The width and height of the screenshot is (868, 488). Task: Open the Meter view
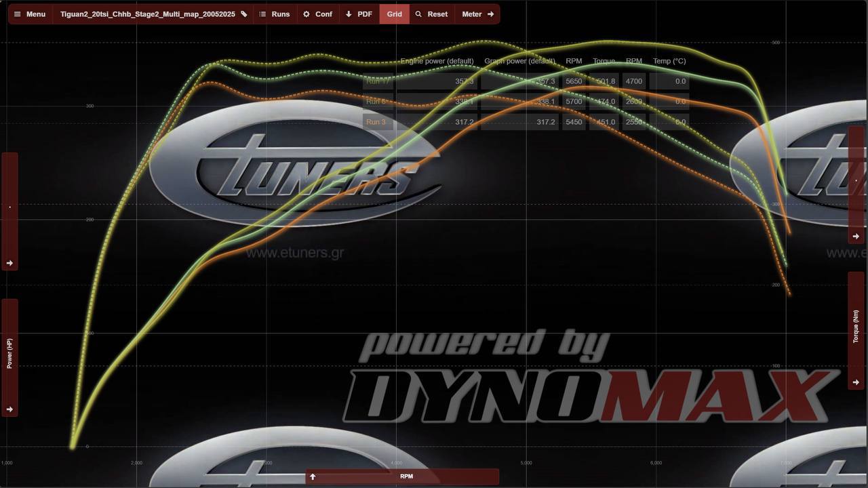[478, 14]
